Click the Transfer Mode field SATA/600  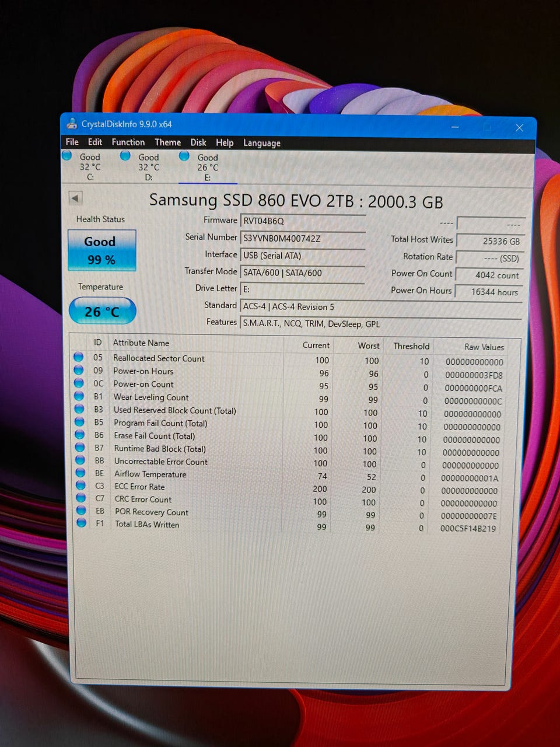[x=303, y=273]
